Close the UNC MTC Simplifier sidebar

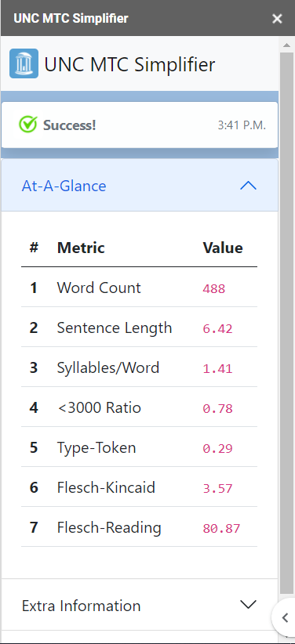click(277, 19)
